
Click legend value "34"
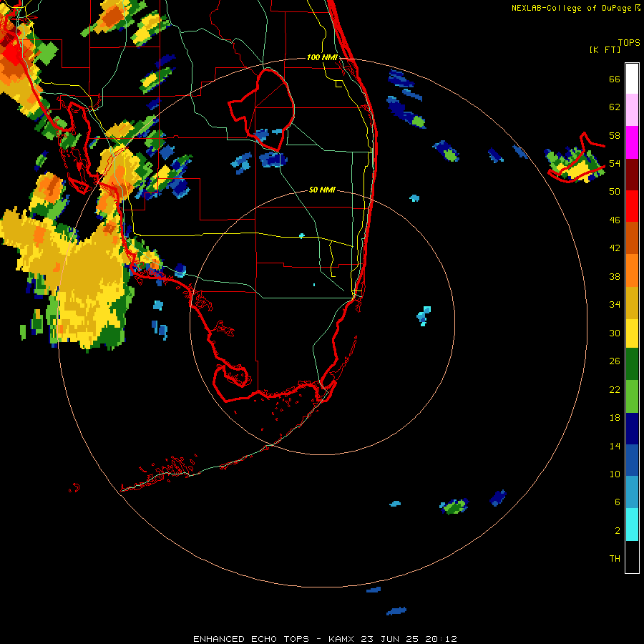[x=615, y=305]
